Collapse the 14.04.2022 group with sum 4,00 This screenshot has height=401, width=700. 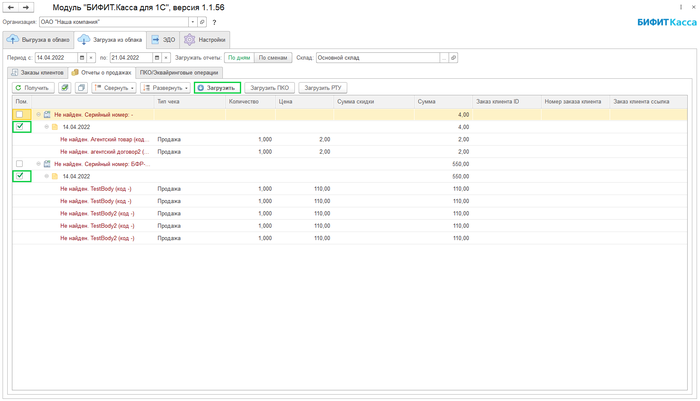(x=46, y=127)
